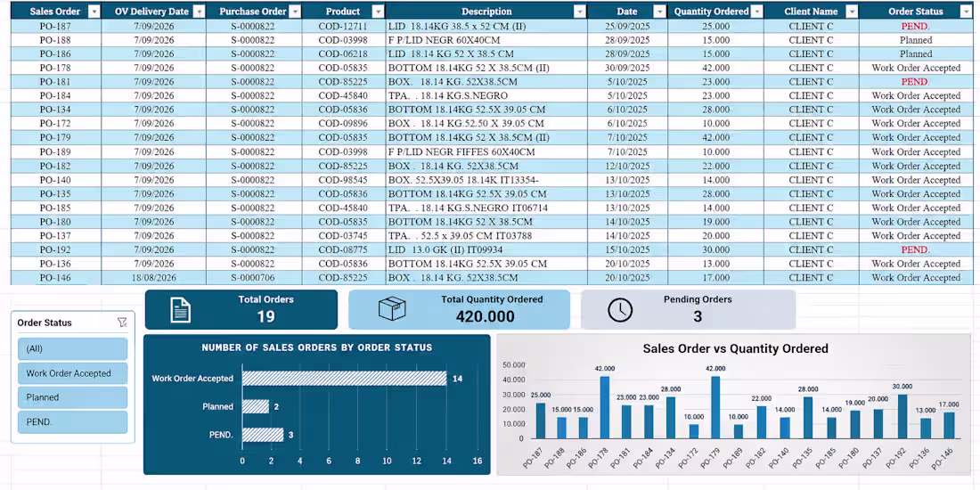Open the OV Delivery Date filter dropdown
Viewport: 980px width, 490px height.
click(x=199, y=12)
